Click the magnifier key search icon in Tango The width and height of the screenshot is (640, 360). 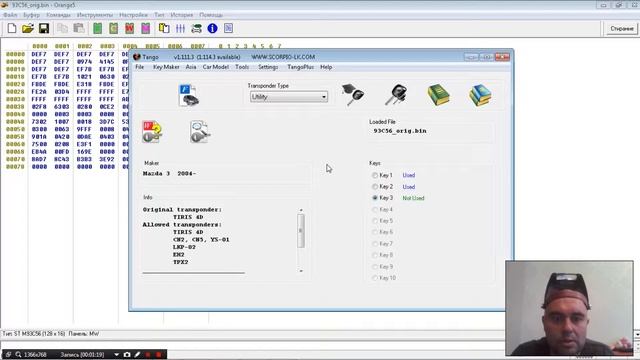click(200, 131)
